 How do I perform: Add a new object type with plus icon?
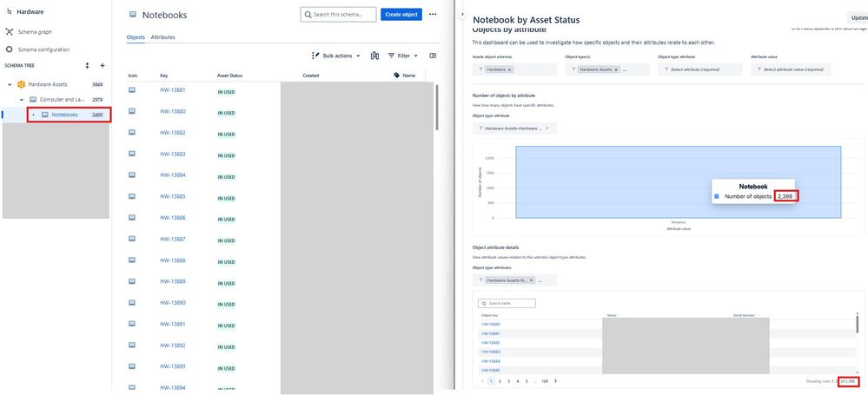tap(103, 65)
